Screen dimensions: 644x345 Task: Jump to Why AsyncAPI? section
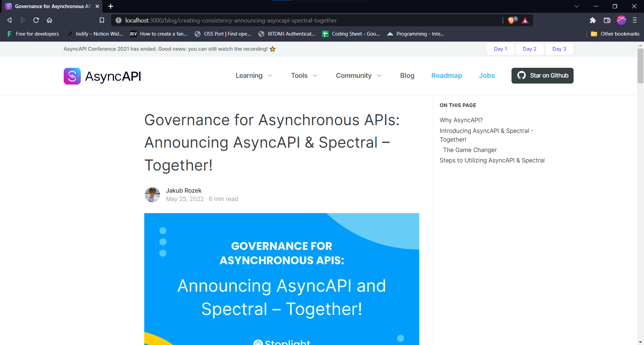(461, 120)
